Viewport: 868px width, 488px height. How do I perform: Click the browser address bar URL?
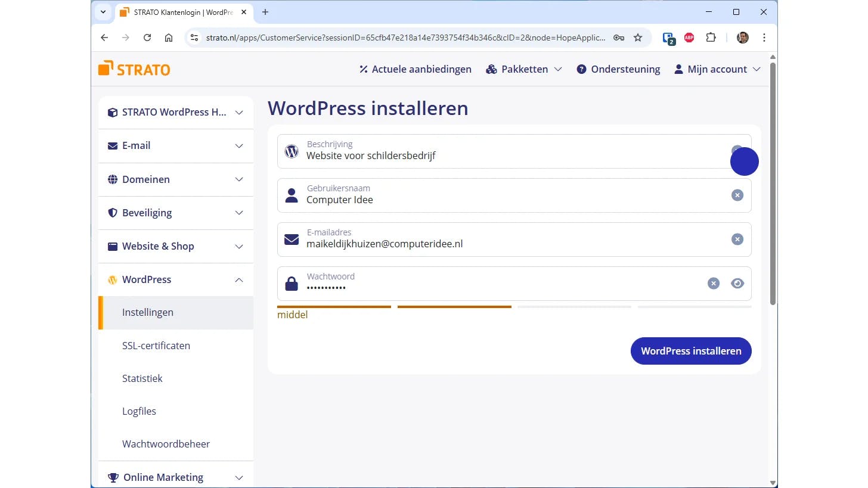click(x=405, y=38)
